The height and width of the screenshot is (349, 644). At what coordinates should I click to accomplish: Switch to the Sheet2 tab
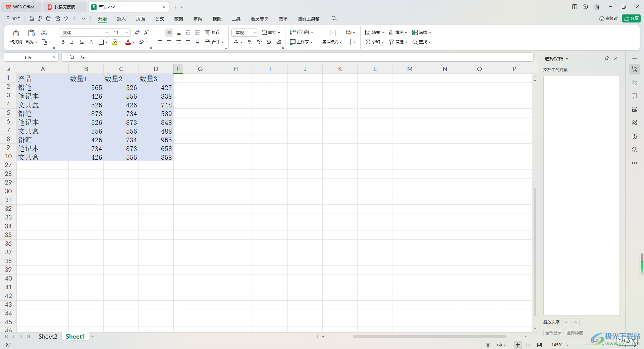click(x=48, y=337)
